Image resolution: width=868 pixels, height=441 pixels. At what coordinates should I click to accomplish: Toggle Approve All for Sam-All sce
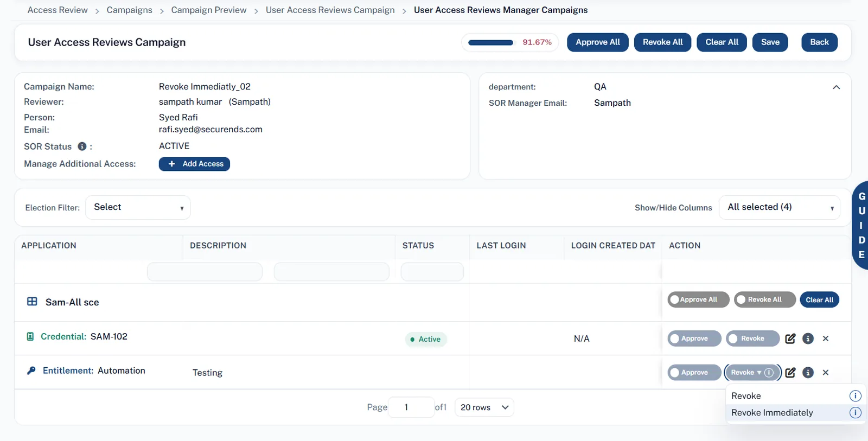pos(698,299)
